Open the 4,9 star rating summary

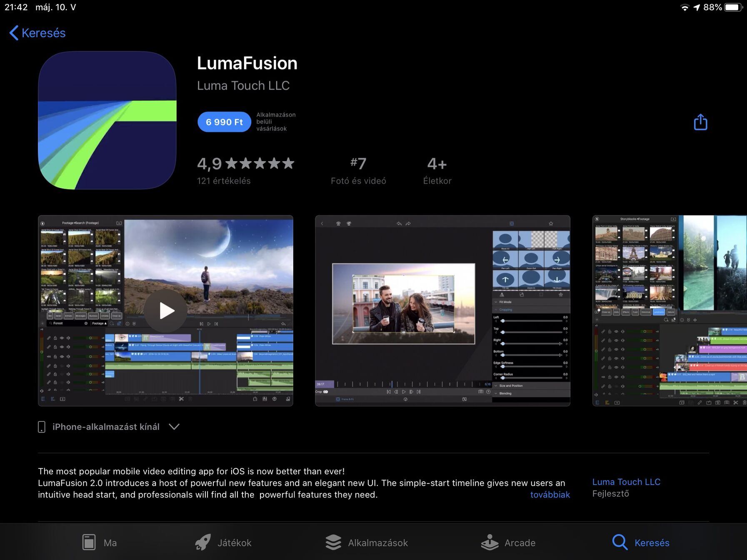coord(245,164)
